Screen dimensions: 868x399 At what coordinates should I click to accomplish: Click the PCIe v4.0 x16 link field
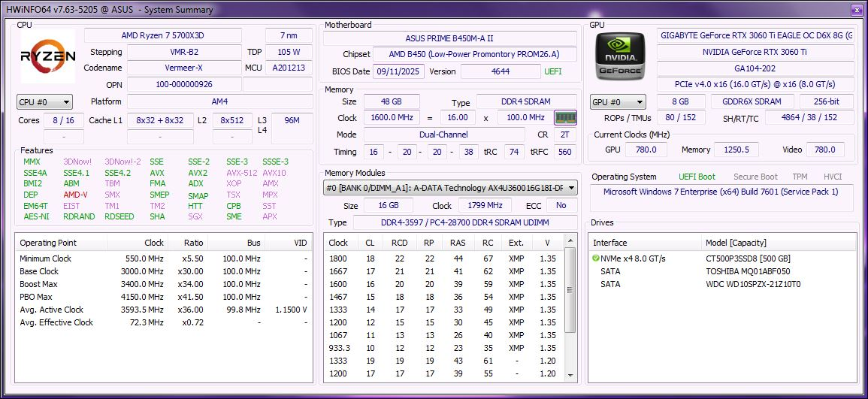tap(755, 85)
